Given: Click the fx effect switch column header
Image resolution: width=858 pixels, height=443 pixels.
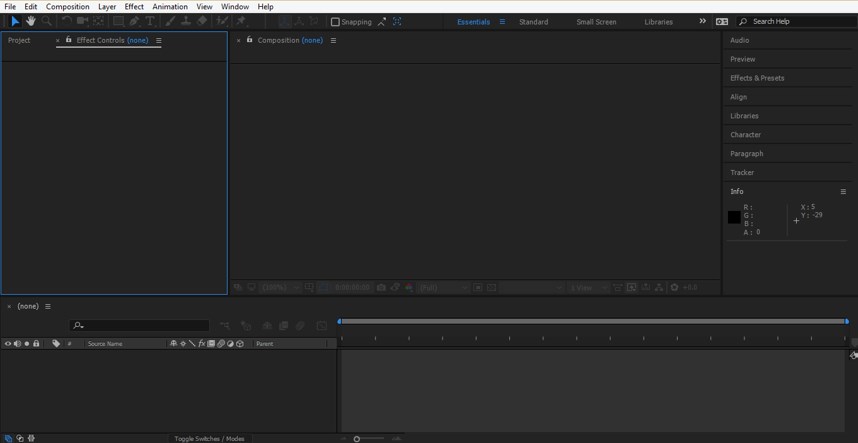Looking at the screenshot, I should [x=201, y=344].
